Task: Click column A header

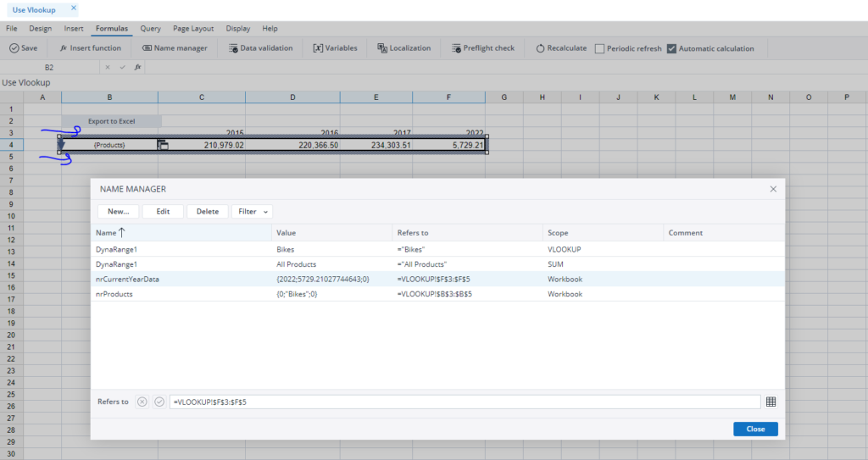Action: pyautogui.click(x=42, y=97)
